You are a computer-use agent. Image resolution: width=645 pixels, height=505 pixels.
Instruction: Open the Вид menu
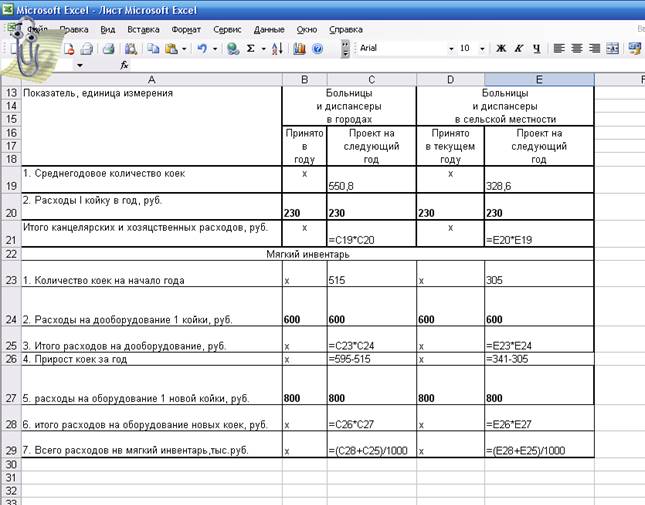coord(108,30)
